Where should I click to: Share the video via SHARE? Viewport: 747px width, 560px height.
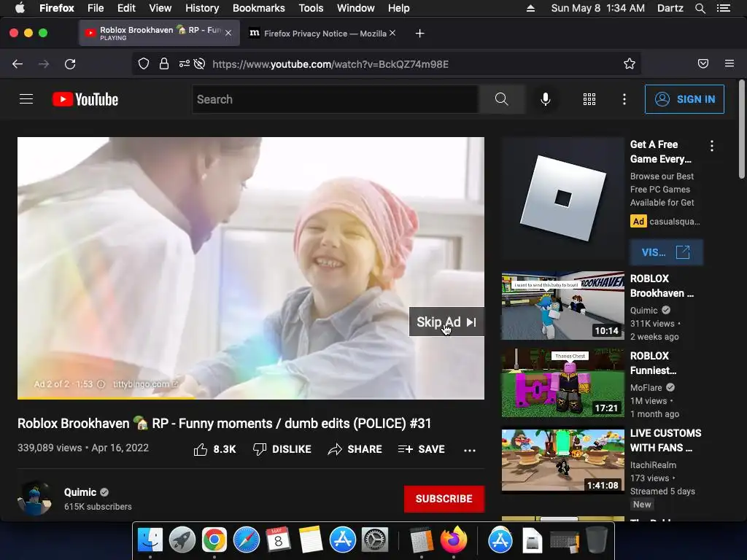pyautogui.click(x=355, y=449)
